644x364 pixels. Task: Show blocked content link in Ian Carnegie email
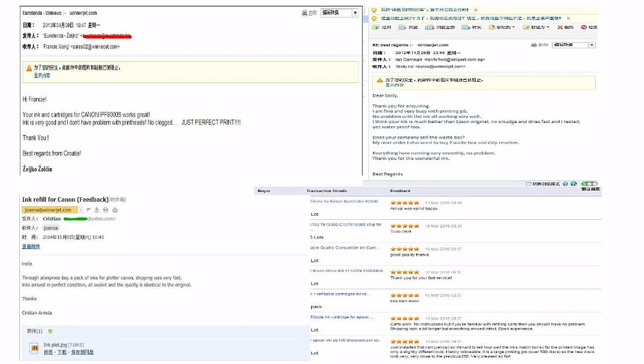tap(394, 85)
